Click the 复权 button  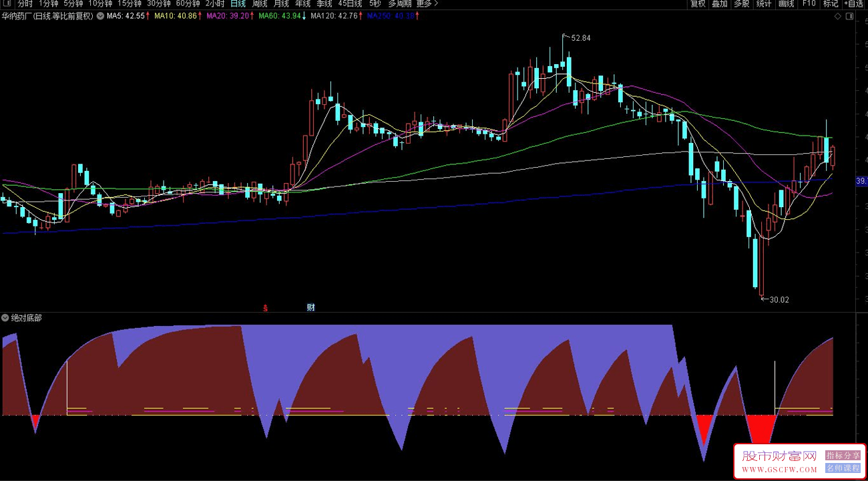pyautogui.click(x=698, y=4)
